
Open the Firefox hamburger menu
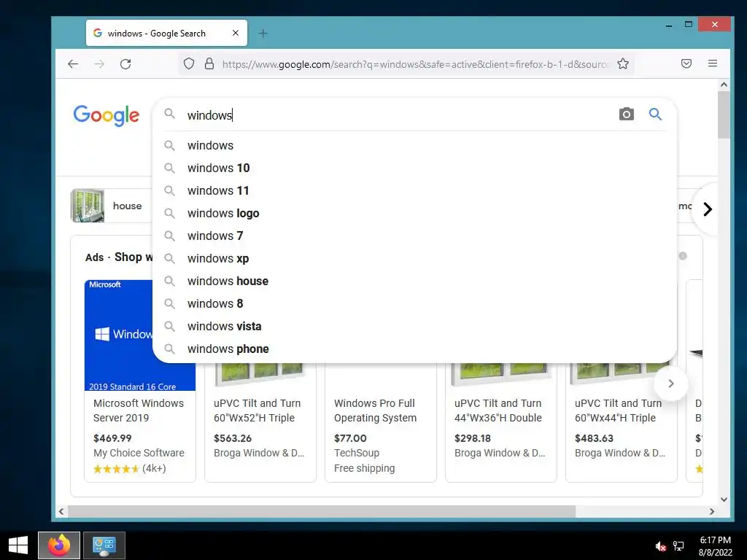(713, 63)
